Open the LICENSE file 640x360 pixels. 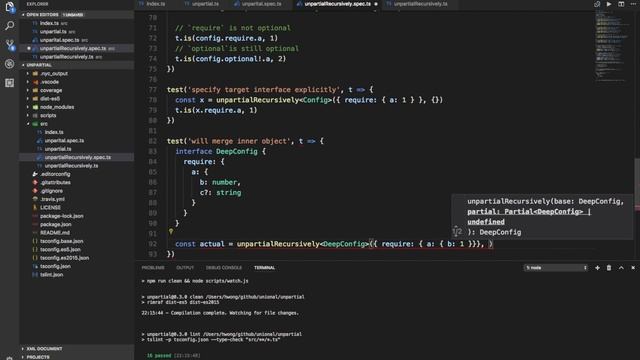[x=77, y=207]
